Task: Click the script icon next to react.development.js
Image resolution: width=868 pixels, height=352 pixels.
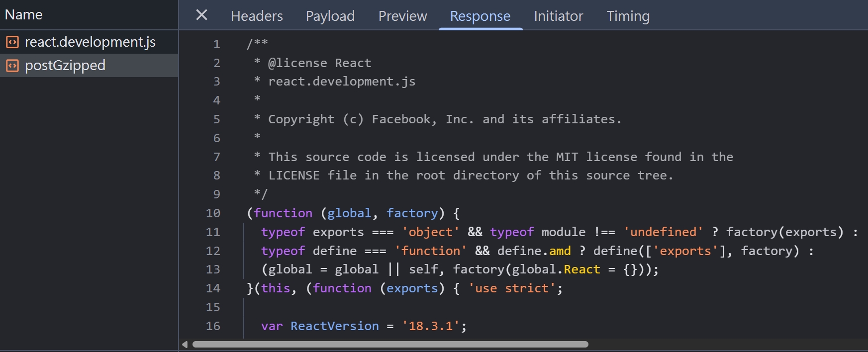Action: 12,42
